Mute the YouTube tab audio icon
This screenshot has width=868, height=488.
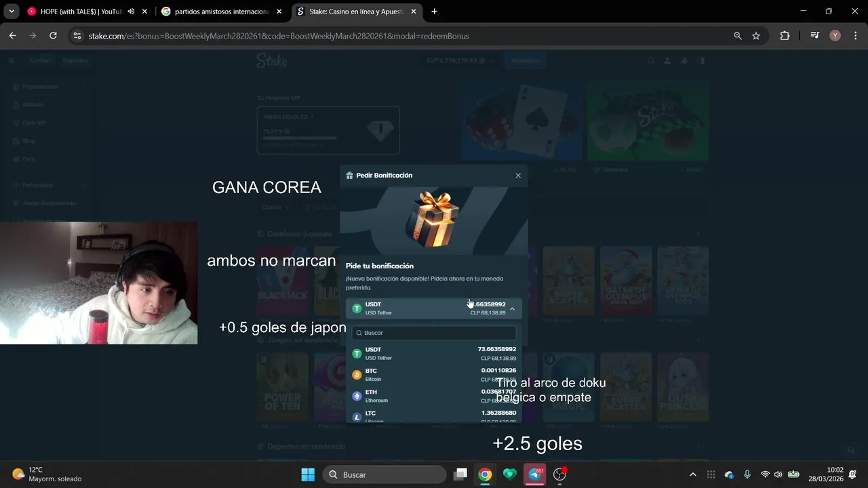[x=131, y=12]
